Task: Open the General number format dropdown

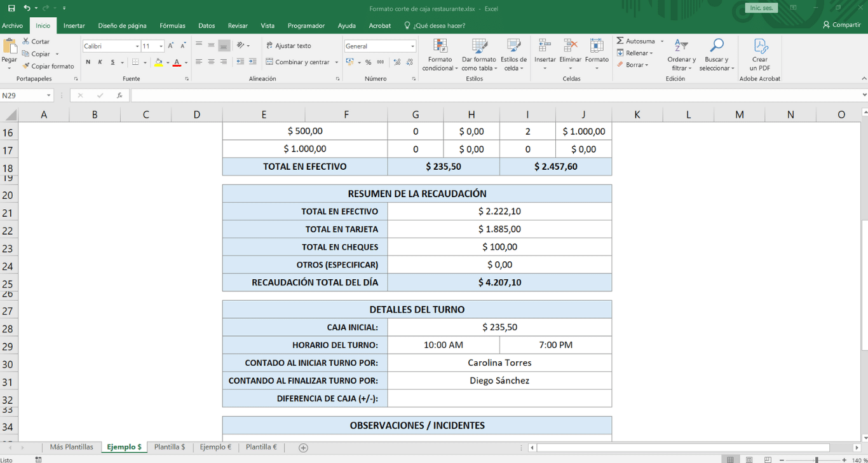Action: pyautogui.click(x=412, y=46)
